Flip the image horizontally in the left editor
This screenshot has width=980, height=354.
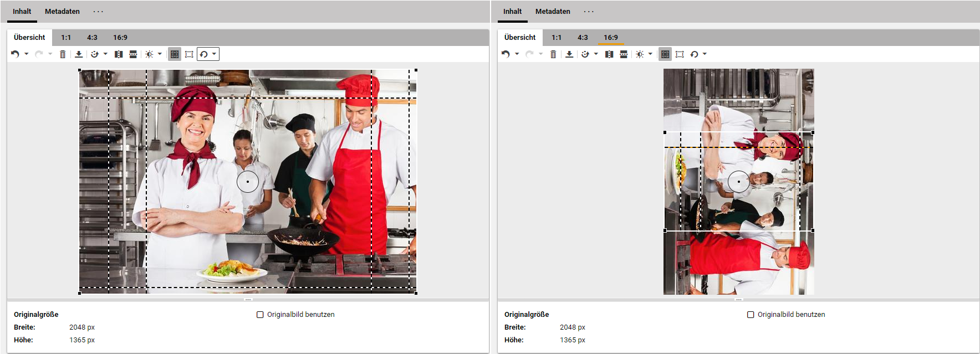pyautogui.click(x=119, y=54)
